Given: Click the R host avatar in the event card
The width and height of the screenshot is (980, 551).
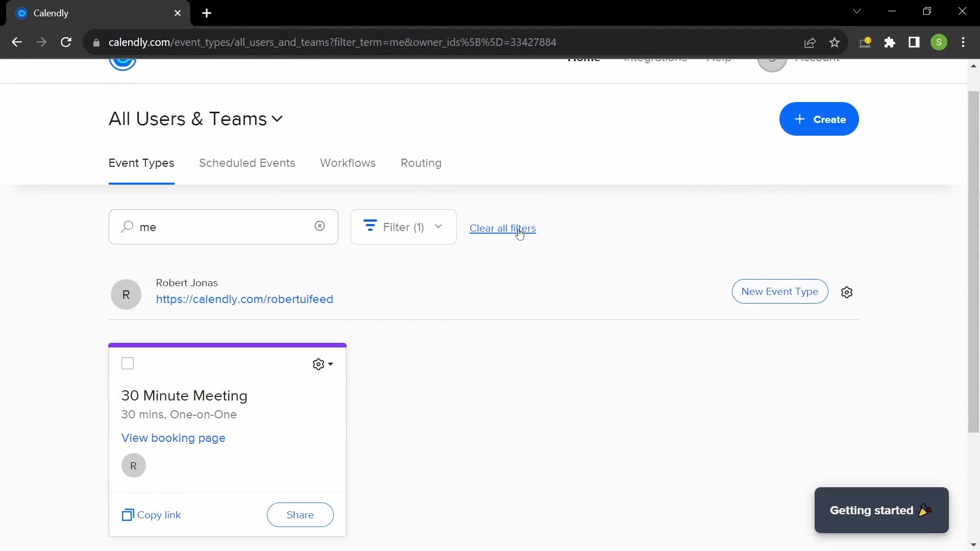Looking at the screenshot, I should coord(134,465).
